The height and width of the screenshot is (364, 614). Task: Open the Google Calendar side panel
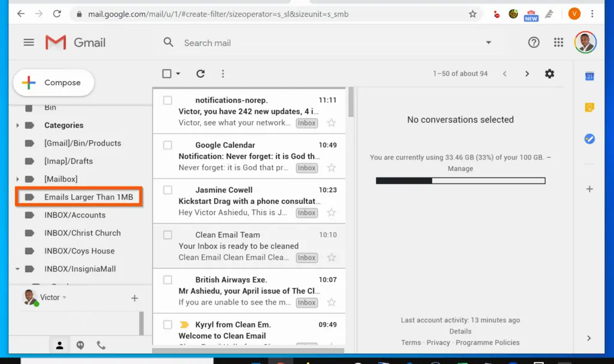589,76
